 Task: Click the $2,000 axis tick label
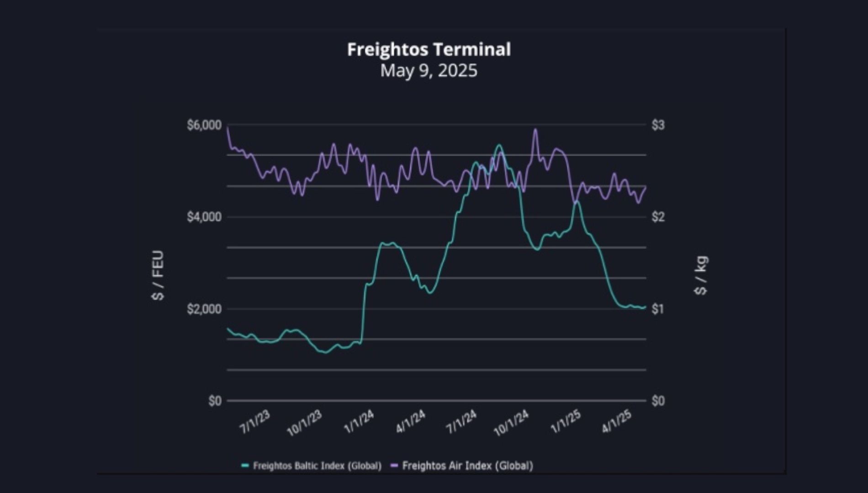(x=204, y=309)
